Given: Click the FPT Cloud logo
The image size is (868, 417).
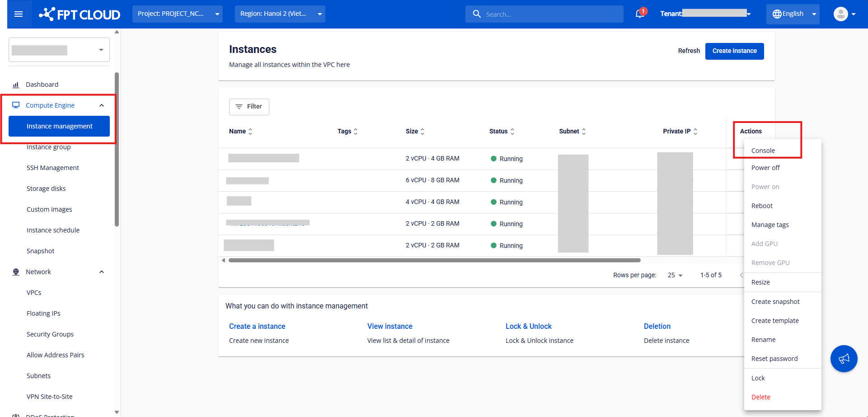Looking at the screenshot, I should point(80,14).
